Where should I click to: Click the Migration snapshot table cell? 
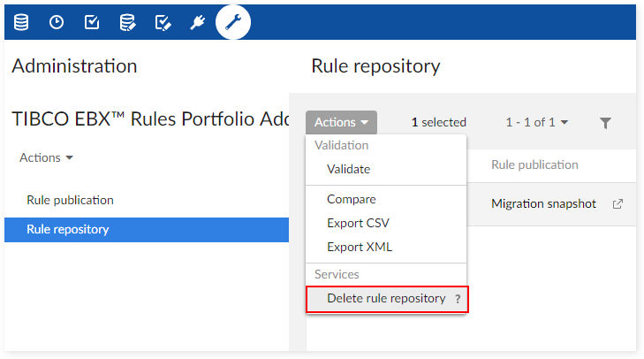[x=543, y=203]
